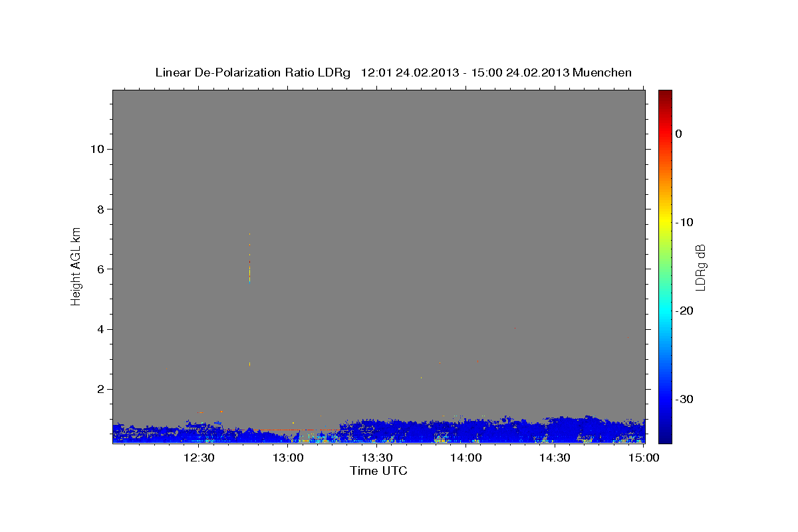
Task: Click the 'LDRg dB' colorbar label
Action: click(700, 267)
